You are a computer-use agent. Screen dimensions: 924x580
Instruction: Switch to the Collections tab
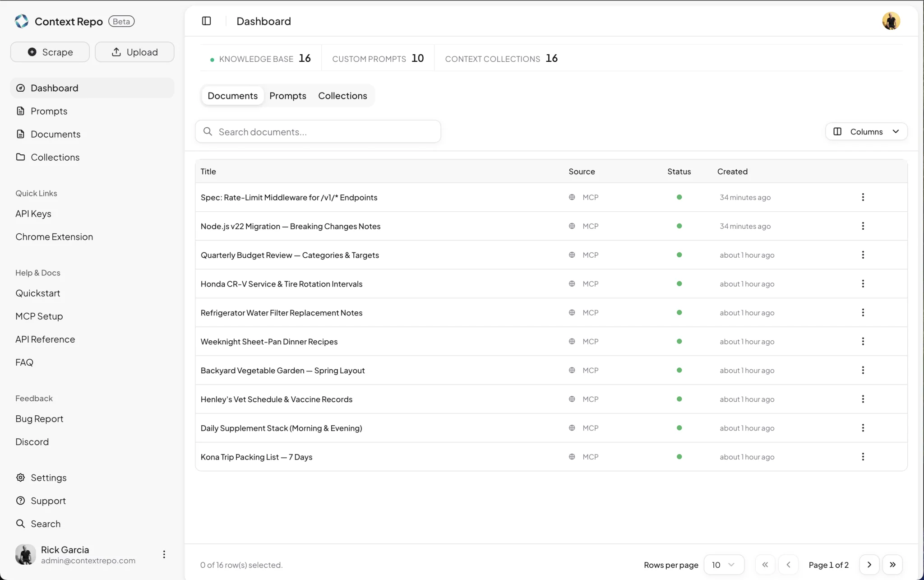(x=342, y=96)
